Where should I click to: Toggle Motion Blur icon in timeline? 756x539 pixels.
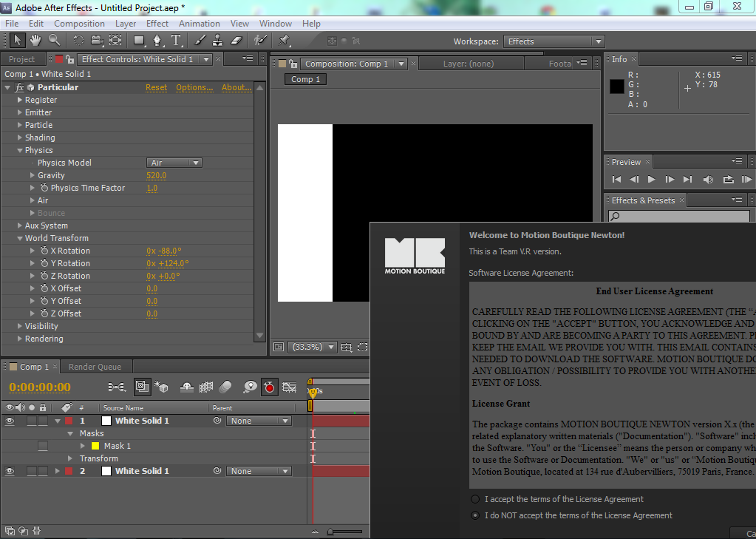pyautogui.click(x=225, y=387)
